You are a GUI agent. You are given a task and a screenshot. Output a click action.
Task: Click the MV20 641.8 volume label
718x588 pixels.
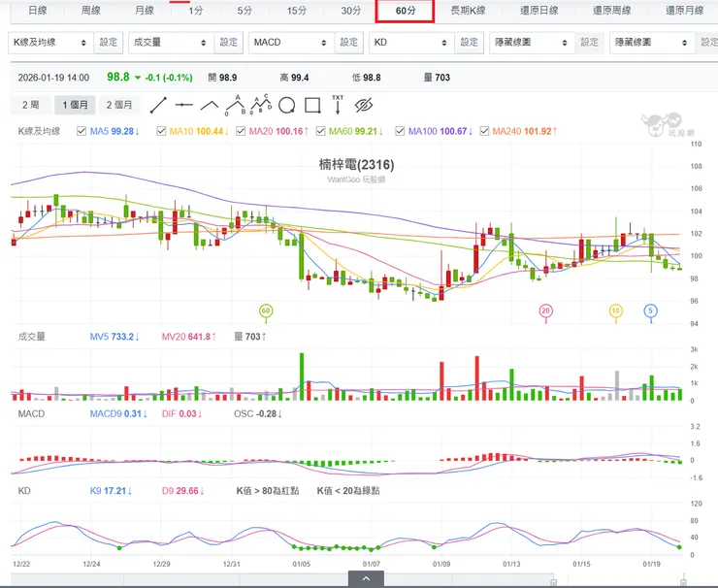pos(188,337)
